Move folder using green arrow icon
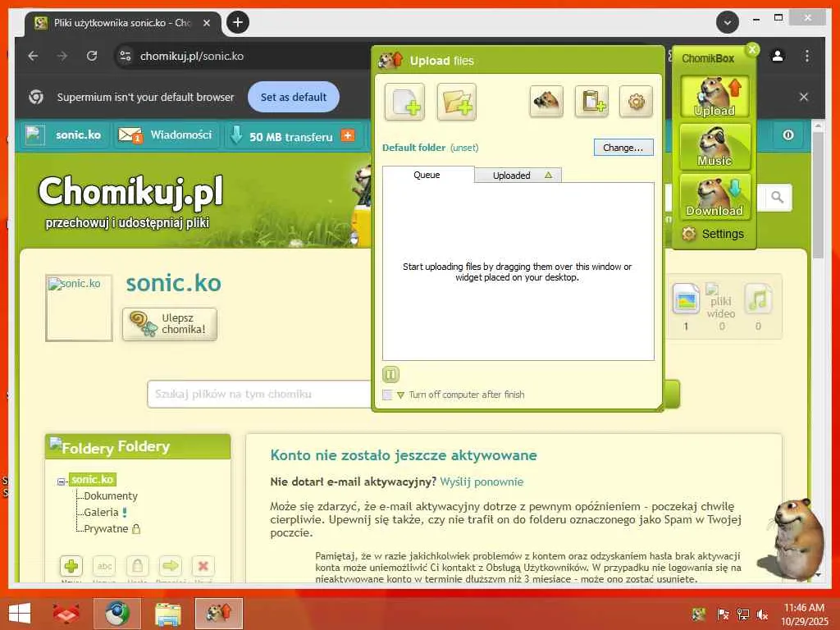Screen dimensions: 840x630 coord(171,566)
